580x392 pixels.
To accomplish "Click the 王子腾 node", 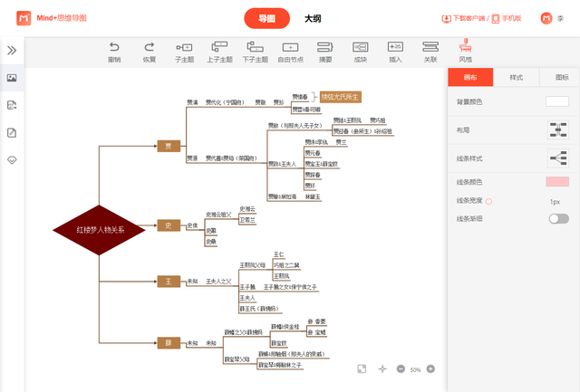I will (x=247, y=287).
